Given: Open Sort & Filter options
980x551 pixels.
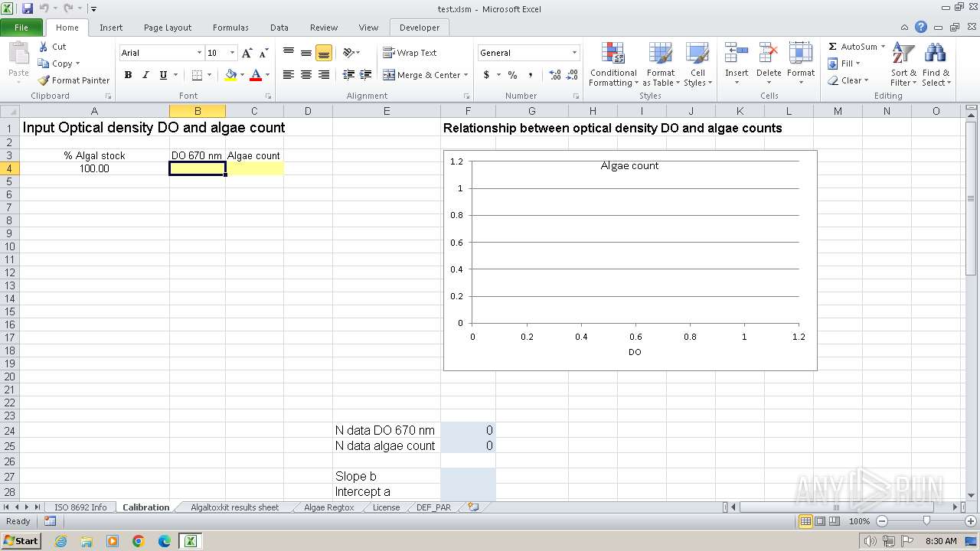Looking at the screenshot, I should [903, 64].
